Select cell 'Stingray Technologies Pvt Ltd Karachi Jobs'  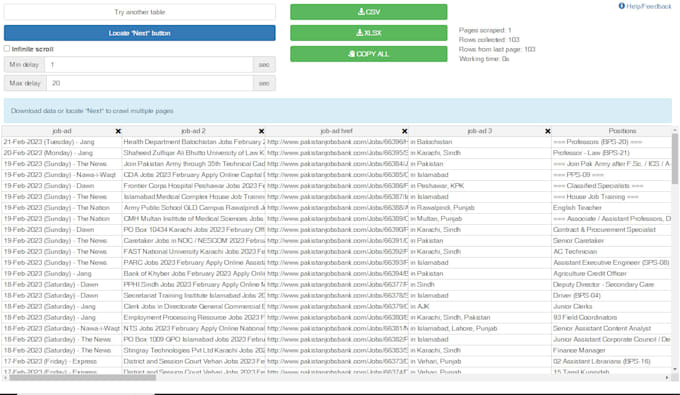click(194, 350)
